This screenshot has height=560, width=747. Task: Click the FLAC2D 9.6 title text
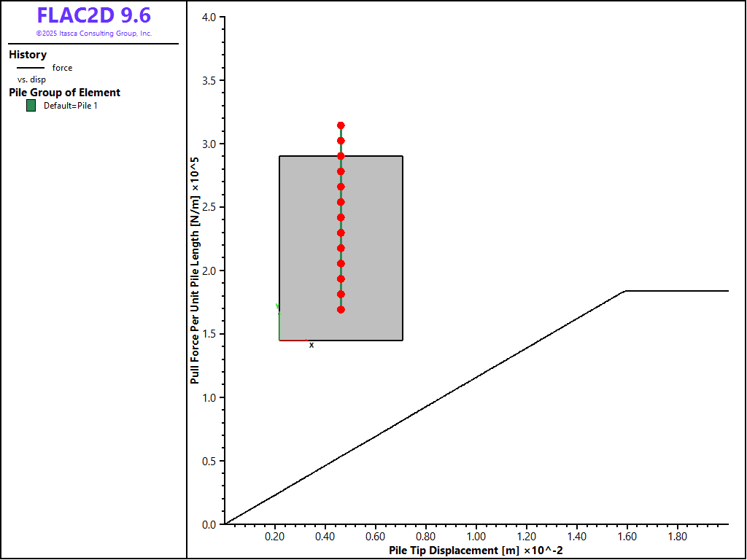(93, 16)
